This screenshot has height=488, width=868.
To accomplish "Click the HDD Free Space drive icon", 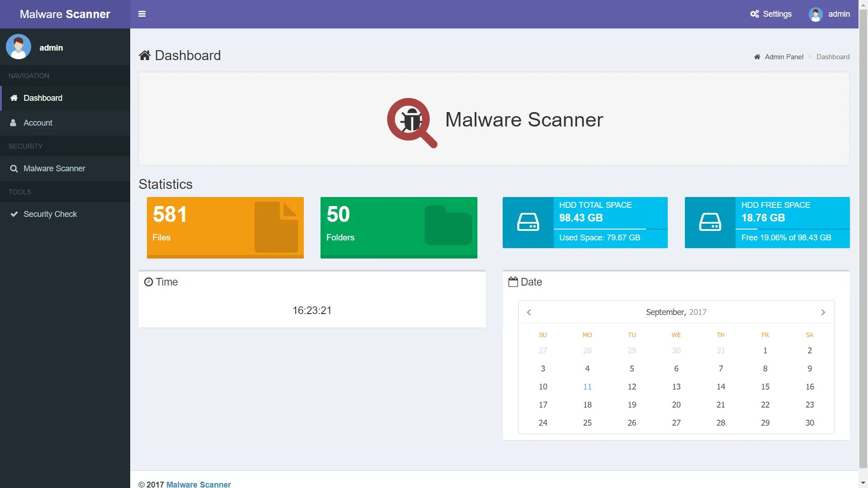I will pos(711,222).
